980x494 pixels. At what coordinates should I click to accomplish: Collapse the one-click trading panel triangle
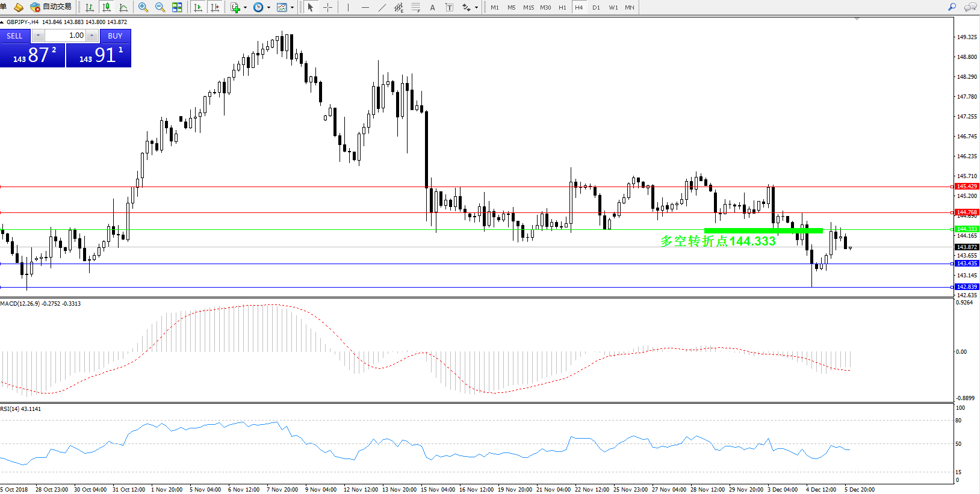pos(2,22)
